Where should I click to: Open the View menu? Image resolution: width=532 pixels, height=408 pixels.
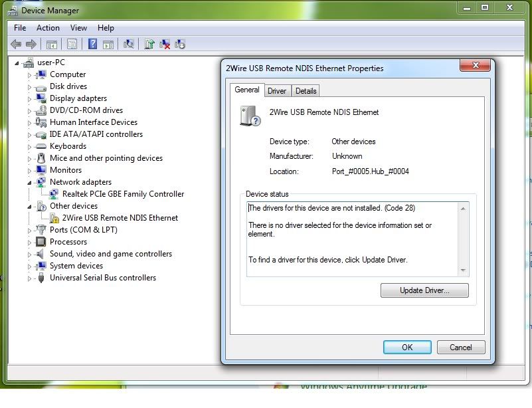78,28
